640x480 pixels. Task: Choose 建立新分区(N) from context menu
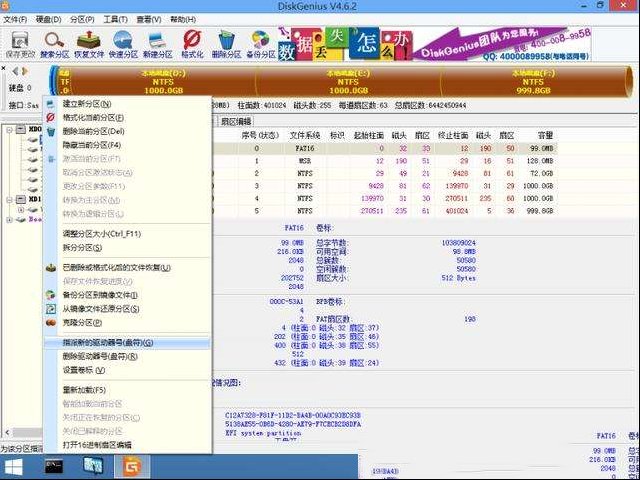tap(127, 104)
